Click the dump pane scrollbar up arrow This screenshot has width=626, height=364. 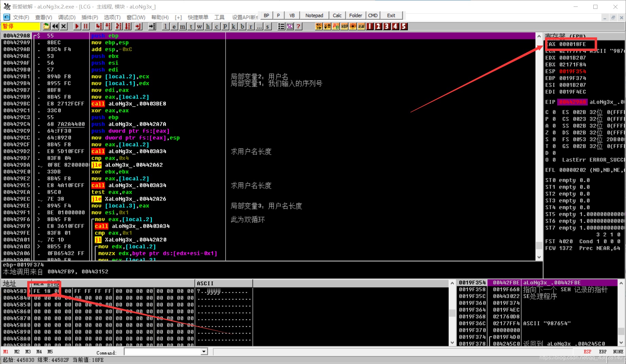(x=452, y=283)
